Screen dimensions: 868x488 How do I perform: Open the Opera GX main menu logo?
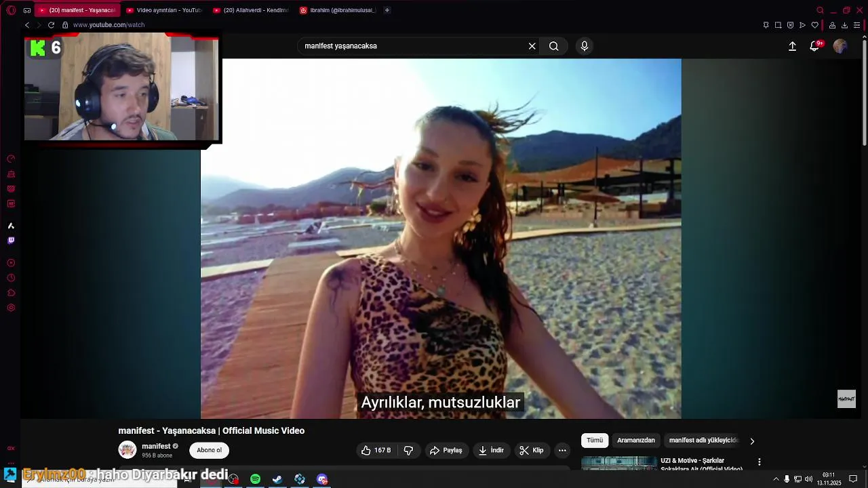click(x=11, y=10)
